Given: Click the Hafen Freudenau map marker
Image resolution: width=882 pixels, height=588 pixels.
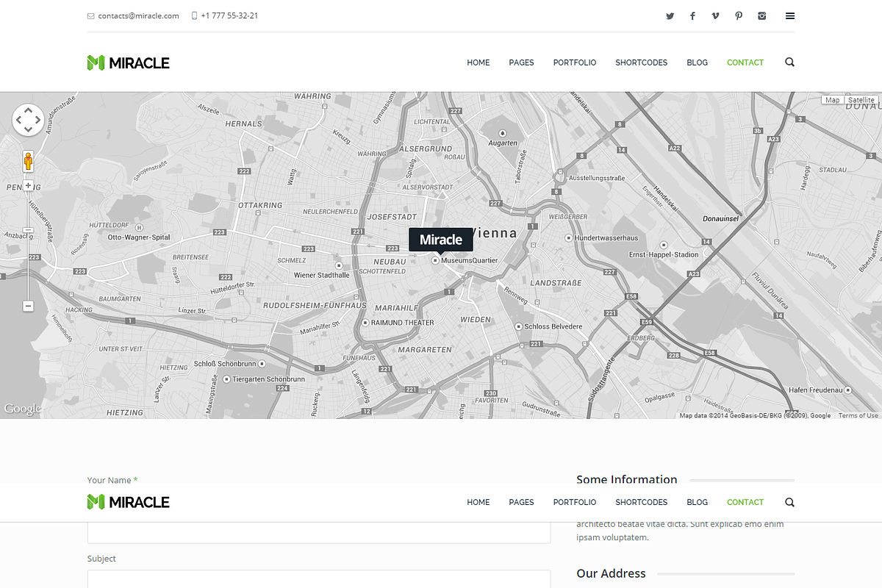Looking at the screenshot, I should click(x=847, y=390).
